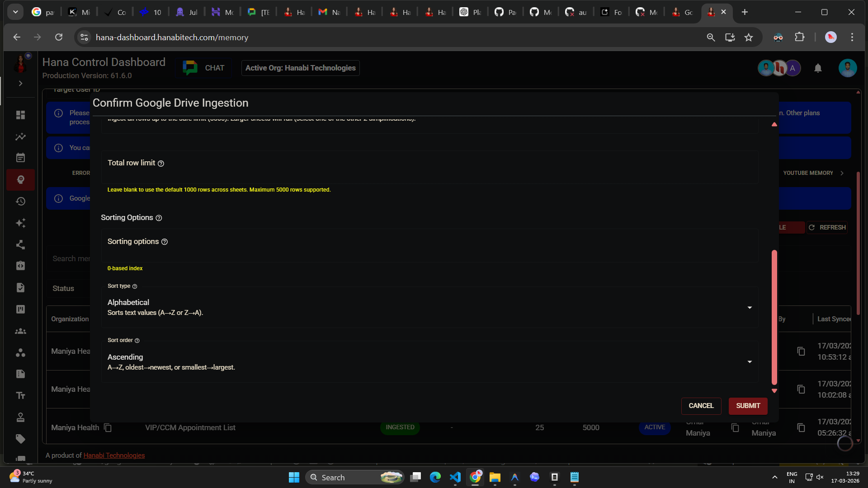Viewport: 868px width, 488px height.
Task: Reload the memory page
Action: coord(59,38)
